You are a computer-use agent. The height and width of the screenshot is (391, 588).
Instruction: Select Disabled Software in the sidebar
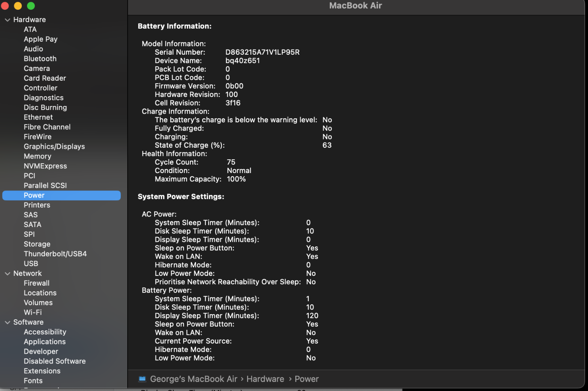click(55, 361)
